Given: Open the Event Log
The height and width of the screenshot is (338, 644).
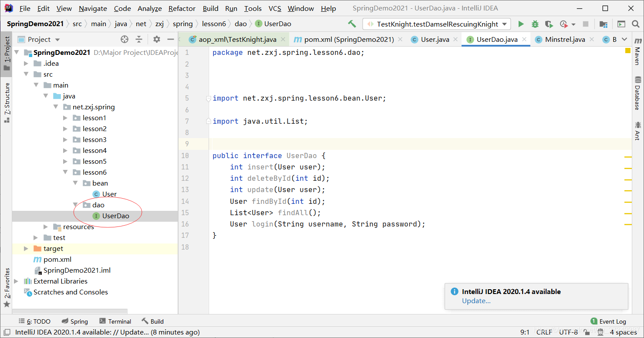Looking at the screenshot, I should click(608, 321).
